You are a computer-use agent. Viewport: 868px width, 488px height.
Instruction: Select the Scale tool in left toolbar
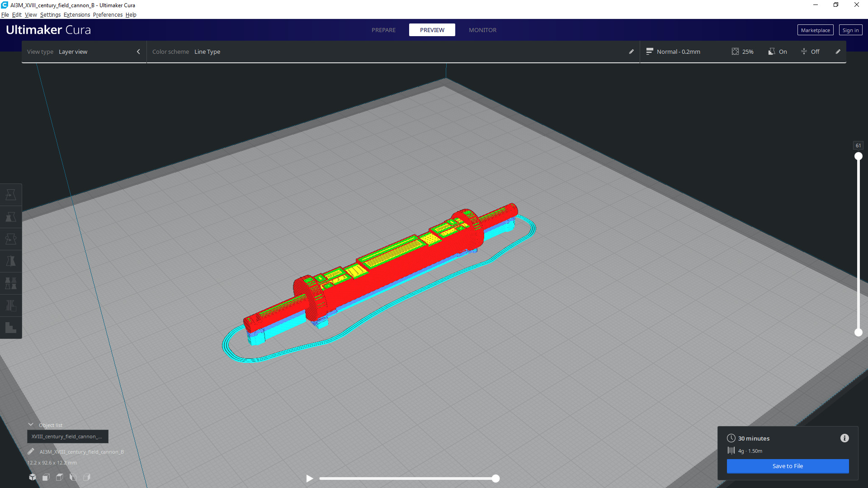tap(11, 217)
